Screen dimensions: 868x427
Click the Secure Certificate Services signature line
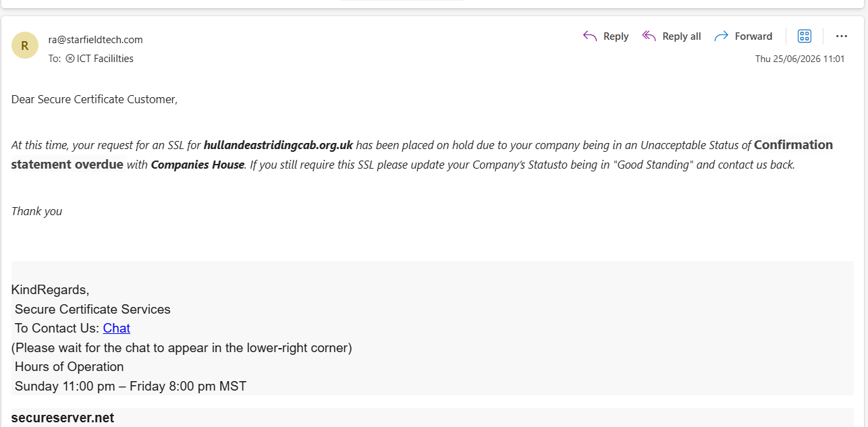[92, 310]
